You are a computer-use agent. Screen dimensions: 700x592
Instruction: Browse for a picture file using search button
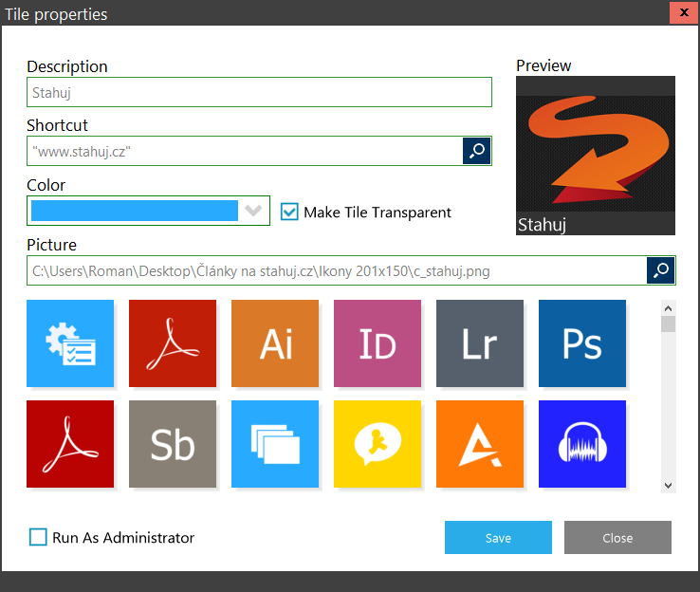coord(661,270)
